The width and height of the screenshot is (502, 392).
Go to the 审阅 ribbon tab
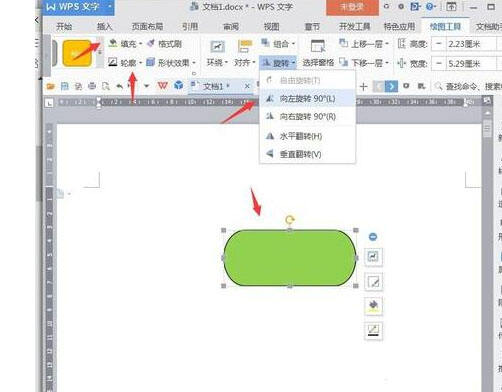click(x=231, y=27)
